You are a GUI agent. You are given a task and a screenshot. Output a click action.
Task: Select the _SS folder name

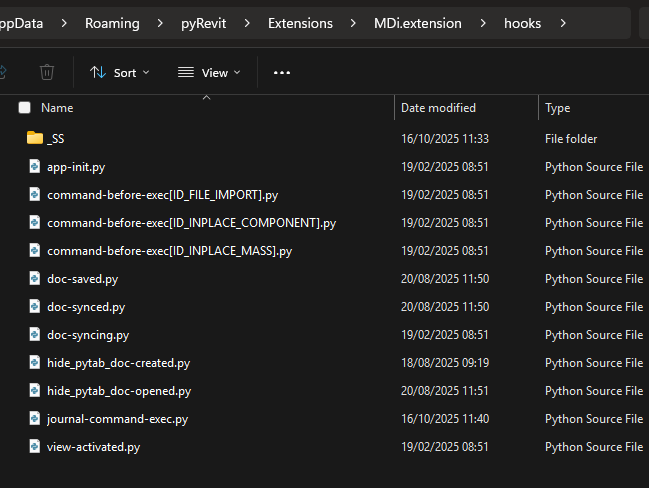(x=56, y=139)
